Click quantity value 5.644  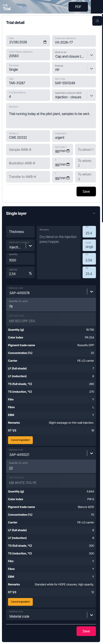90,491
